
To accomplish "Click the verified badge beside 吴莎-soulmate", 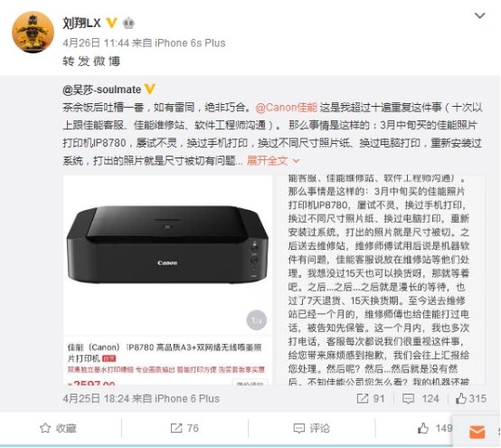I will click(x=150, y=89).
